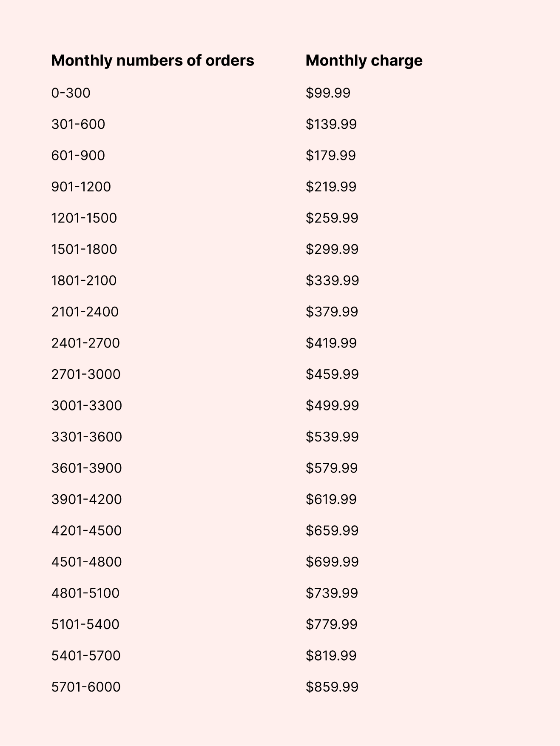Screen dimensions: 560x746
Task: Click the $579.99 monthly charge
Action: click(x=331, y=468)
